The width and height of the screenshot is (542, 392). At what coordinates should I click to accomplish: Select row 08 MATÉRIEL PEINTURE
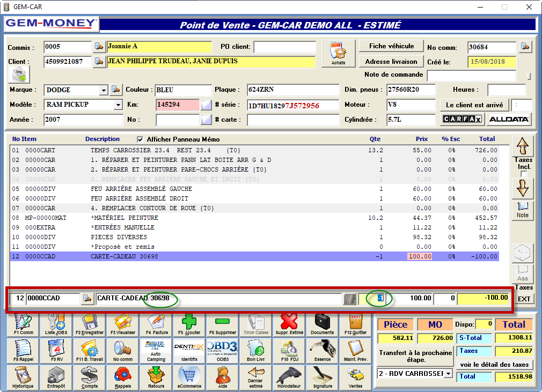point(254,218)
